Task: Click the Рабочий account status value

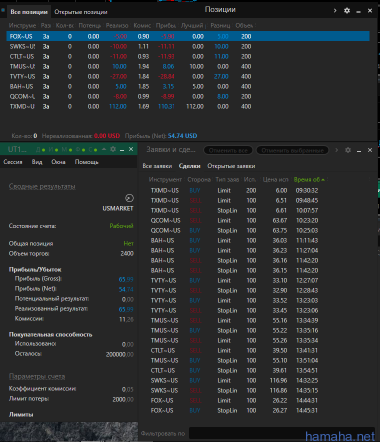Action: (121, 226)
